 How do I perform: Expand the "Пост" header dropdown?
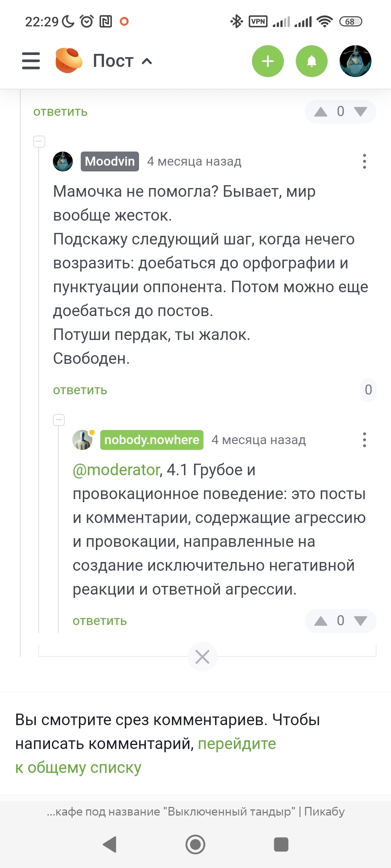(x=147, y=61)
